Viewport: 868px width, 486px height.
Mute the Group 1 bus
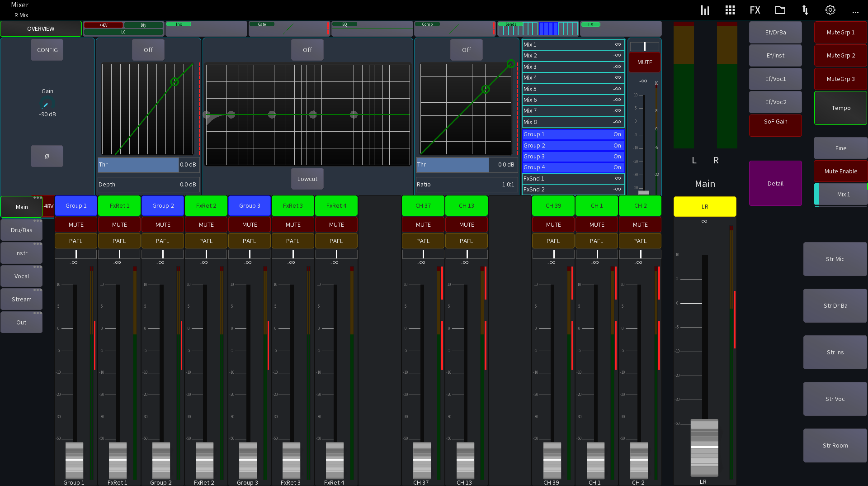(75, 224)
